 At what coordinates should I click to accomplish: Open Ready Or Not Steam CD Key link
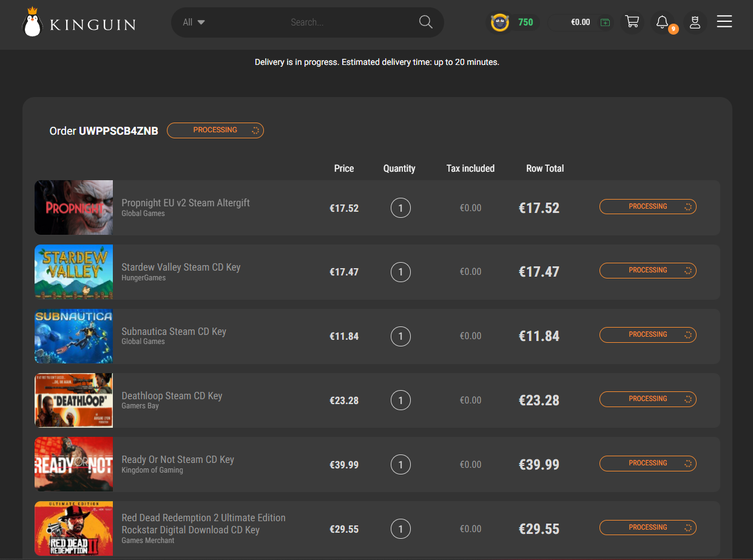point(178,459)
